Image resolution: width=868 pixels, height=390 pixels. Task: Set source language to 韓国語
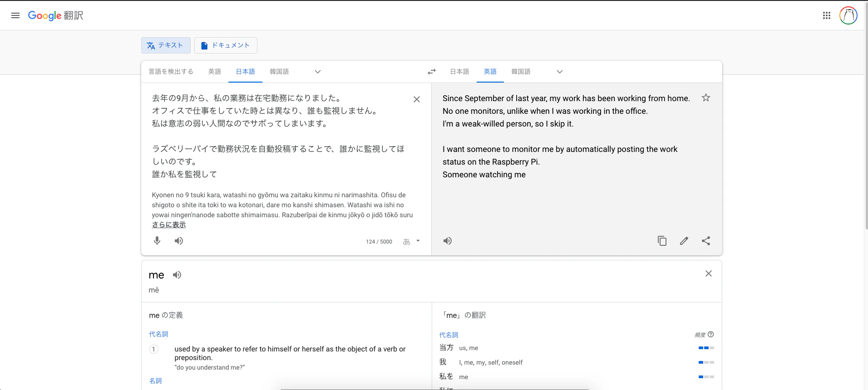(279, 72)
